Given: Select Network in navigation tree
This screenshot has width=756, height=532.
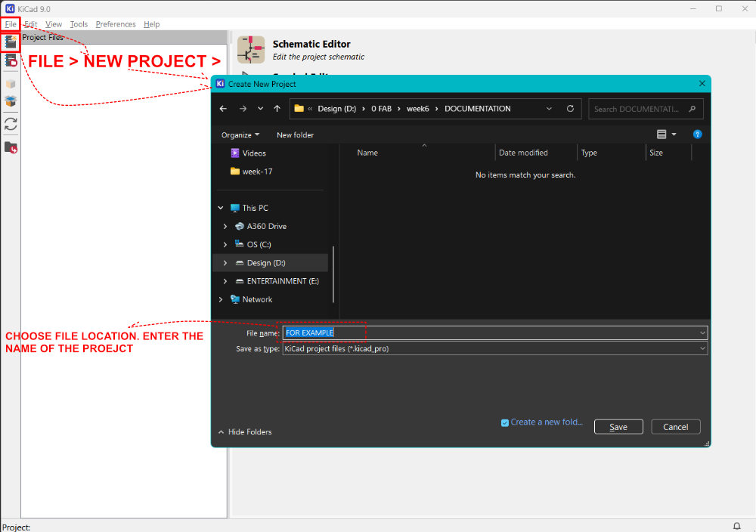Looking at the screenshot, I should click(x=257, y=300).
